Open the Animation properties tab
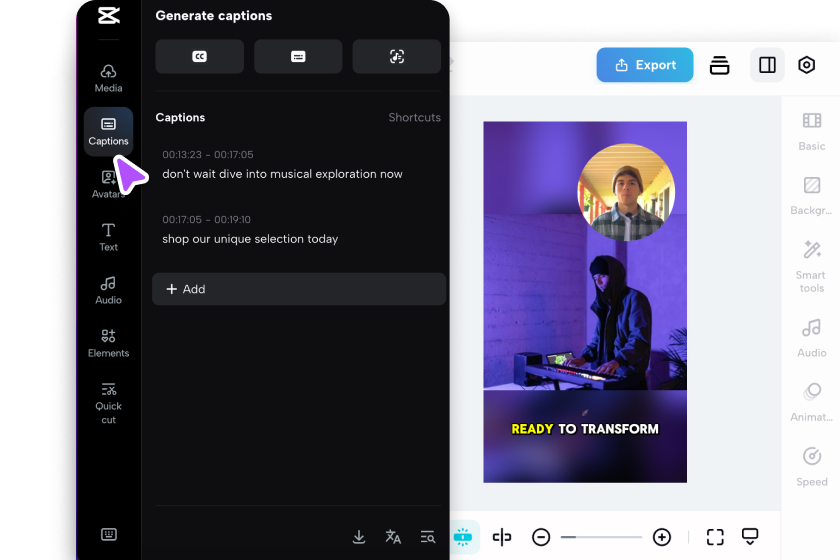The height and width of the screenshot is (560, 840). (x=812, y=402)
